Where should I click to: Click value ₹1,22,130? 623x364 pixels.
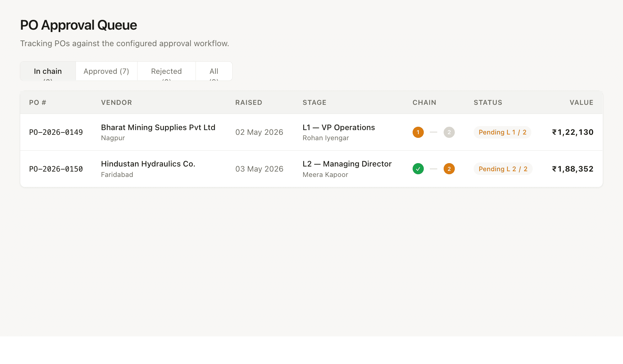[x=573, y=132]
